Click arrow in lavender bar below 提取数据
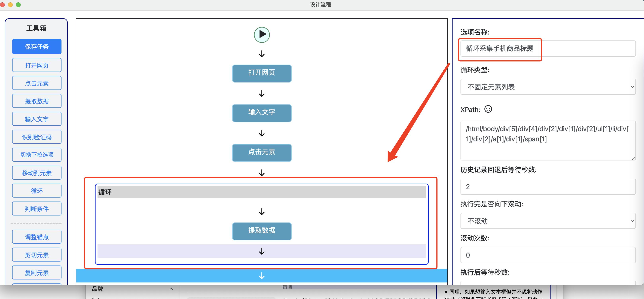The height and width of the screenshot is (299, 644). (262, 251)
